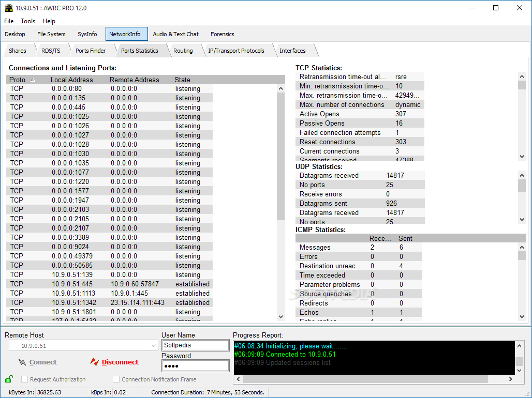Click the 'Initializing, please wait' log line

[291, 346]
